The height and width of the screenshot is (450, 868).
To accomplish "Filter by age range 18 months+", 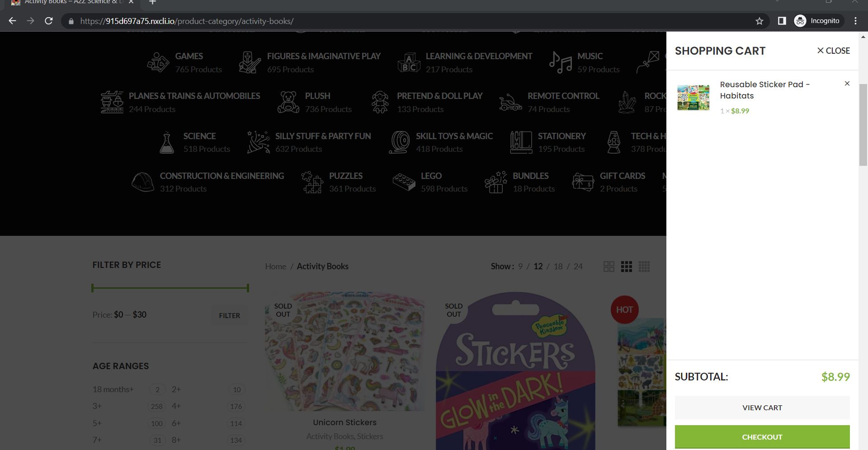I will (113, 389).
